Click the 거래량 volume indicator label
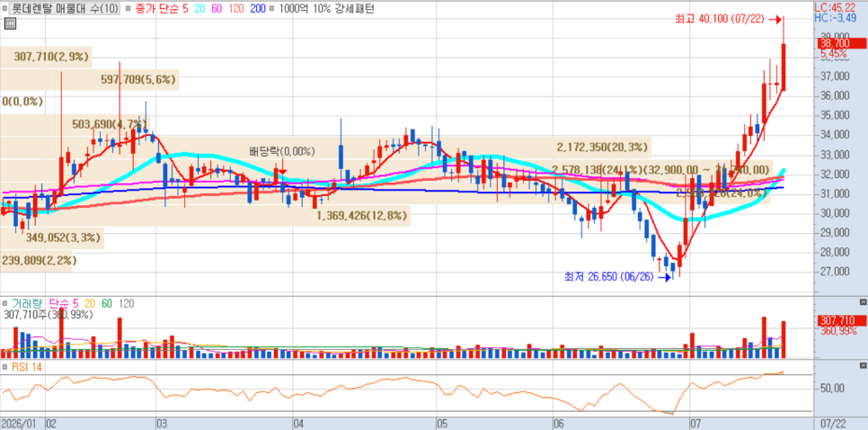This screenshot has width=868, height=430. [27, 304]
